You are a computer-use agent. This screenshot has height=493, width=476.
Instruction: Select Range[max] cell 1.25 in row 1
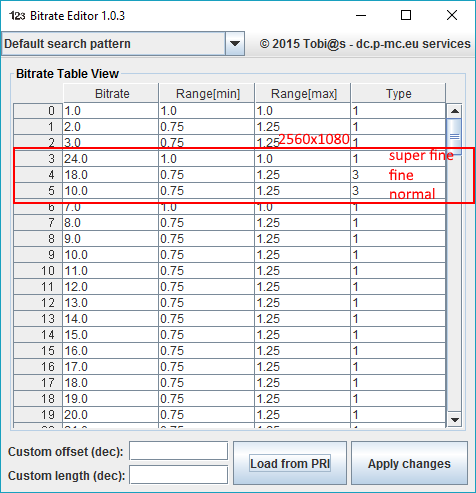pyautogui.click(x=303, y=127)
